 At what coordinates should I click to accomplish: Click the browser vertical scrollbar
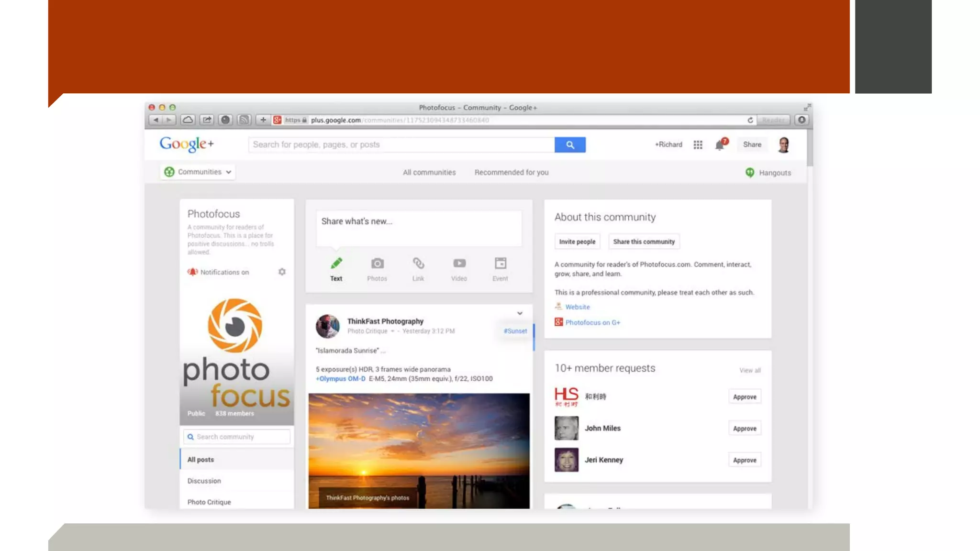coord(810,148)
